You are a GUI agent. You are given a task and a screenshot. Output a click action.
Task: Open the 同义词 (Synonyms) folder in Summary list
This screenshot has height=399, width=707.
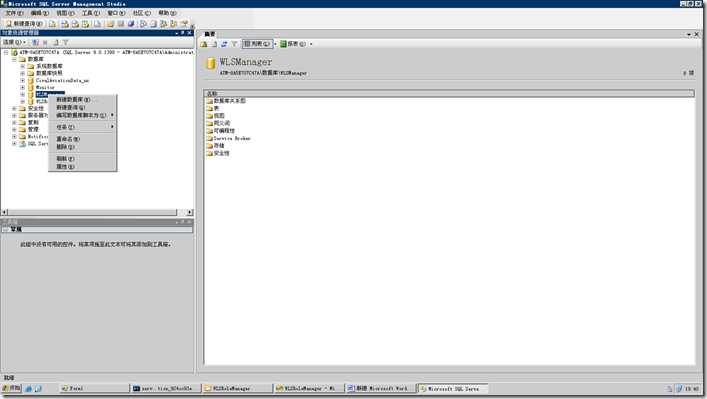click(218, 123)
